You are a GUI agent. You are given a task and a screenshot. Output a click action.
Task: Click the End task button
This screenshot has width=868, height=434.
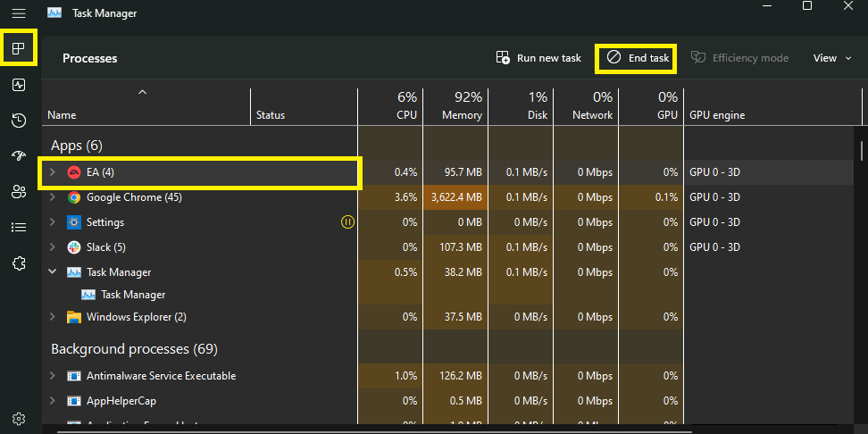[x=638, y=58]
